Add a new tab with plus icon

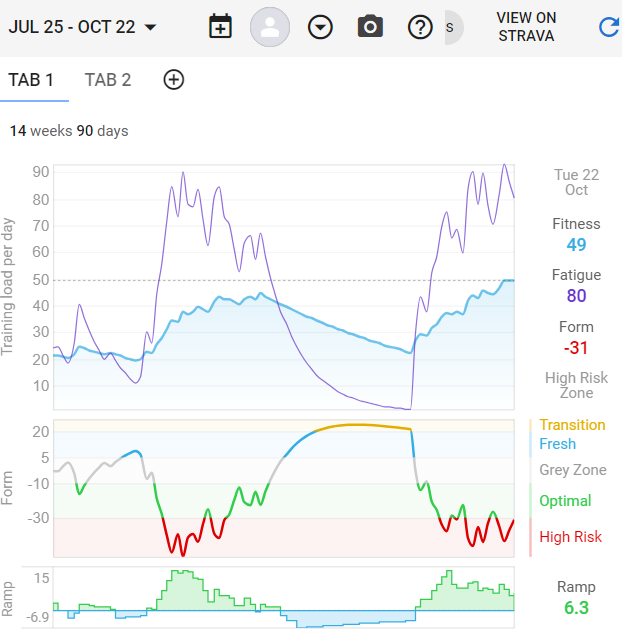pyautogui.click(x=174, y=80)
